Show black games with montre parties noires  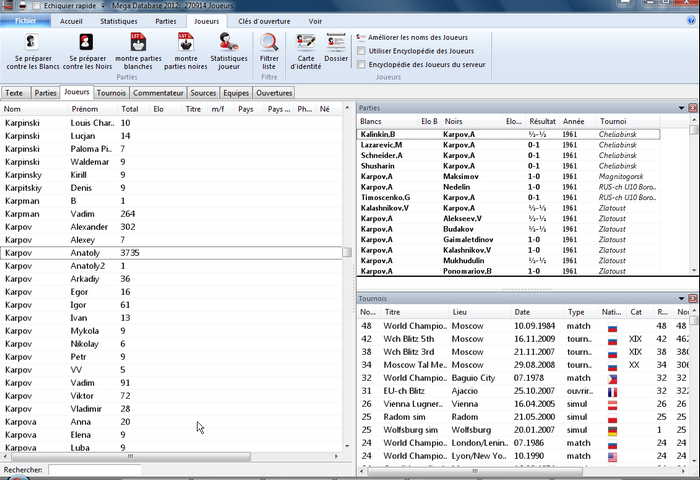185,52
